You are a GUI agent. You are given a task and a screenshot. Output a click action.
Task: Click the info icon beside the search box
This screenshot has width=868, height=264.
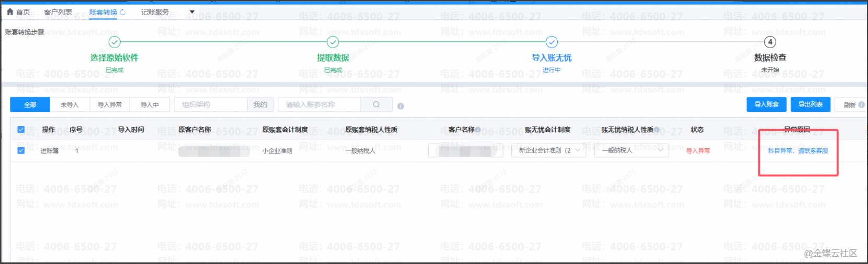[401, 106]
